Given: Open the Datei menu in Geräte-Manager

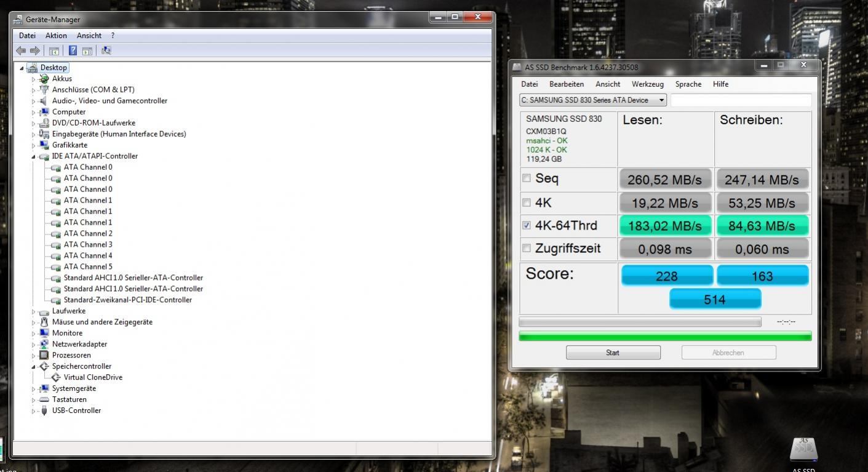Looking at the screenshot, I should pyautogui.click(x=27, y=36).
